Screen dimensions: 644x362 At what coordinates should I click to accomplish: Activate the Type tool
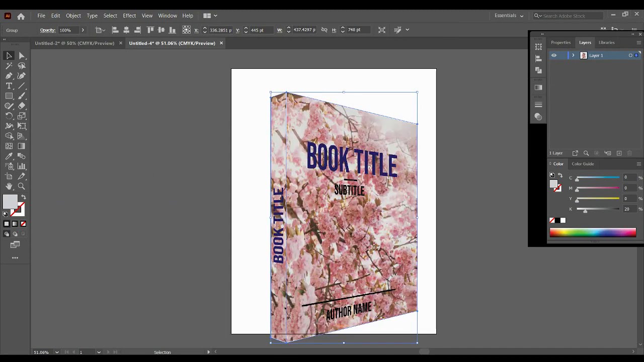point(9,86)
